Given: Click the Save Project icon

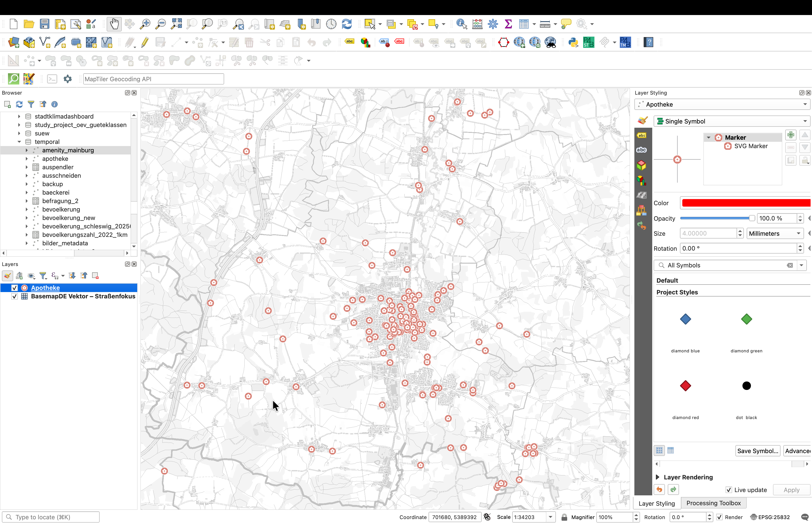Looking at the screenshot, I should [44, 24].
